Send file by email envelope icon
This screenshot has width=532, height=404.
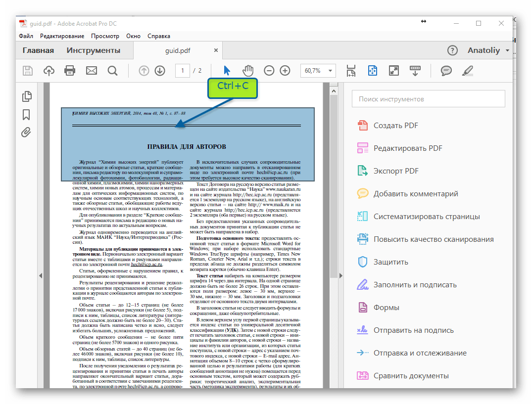coord(92,71)
